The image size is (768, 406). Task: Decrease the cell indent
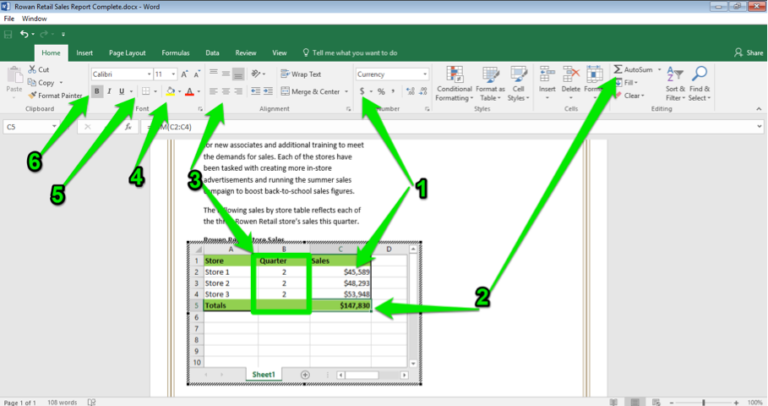255,91
